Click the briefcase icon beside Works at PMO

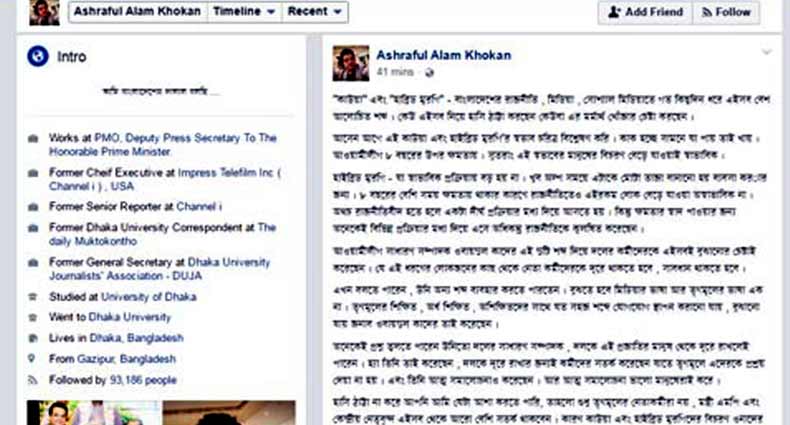[33, 138]
